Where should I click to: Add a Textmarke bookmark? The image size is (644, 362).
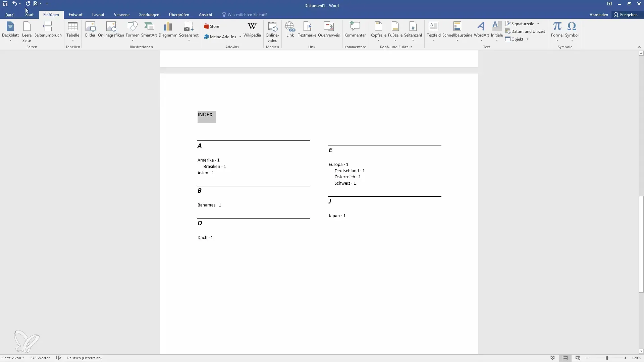[x=307, y=29]
